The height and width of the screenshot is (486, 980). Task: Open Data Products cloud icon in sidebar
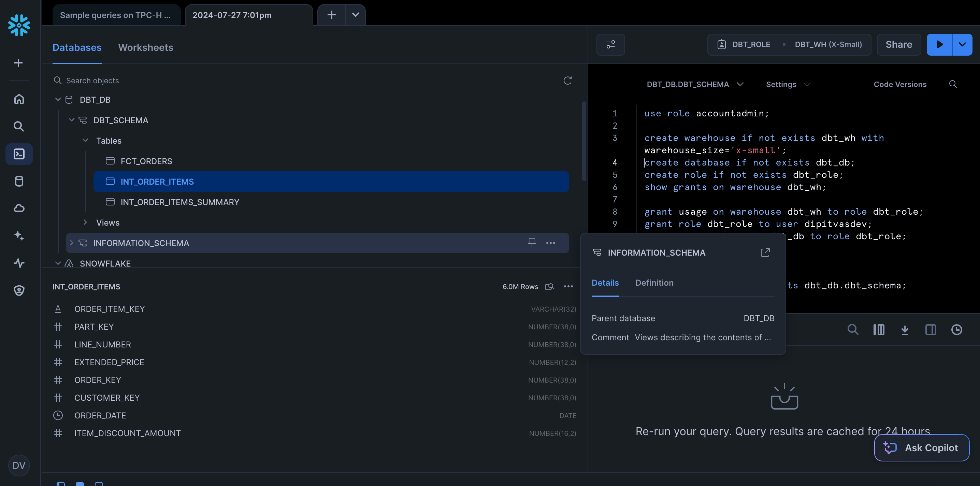tap(19, 208)
